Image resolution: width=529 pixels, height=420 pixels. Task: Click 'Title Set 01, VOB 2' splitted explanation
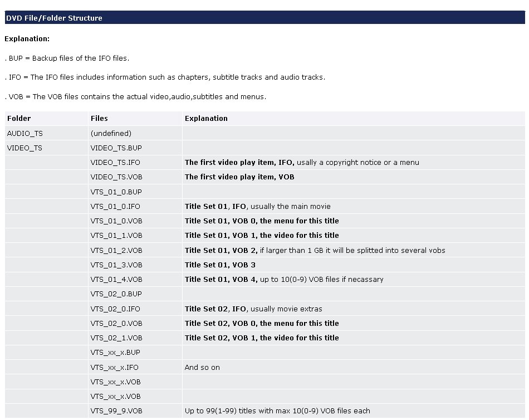[x=315, y=250]
